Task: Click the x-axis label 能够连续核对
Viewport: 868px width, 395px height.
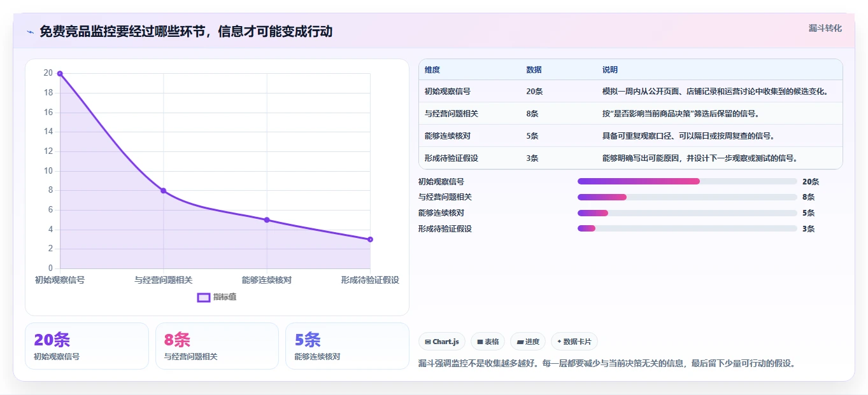Action: tap(267, 280)
